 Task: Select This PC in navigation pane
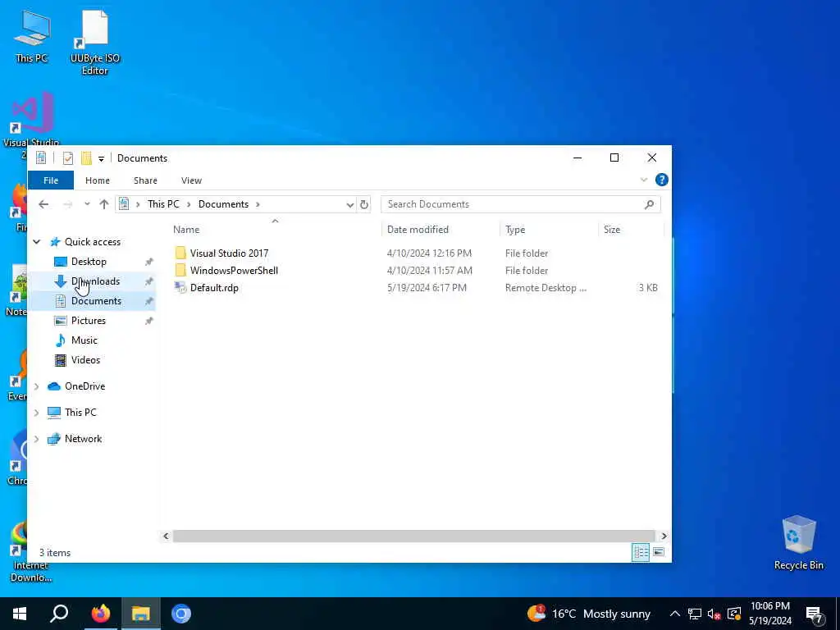pos(80,413)
